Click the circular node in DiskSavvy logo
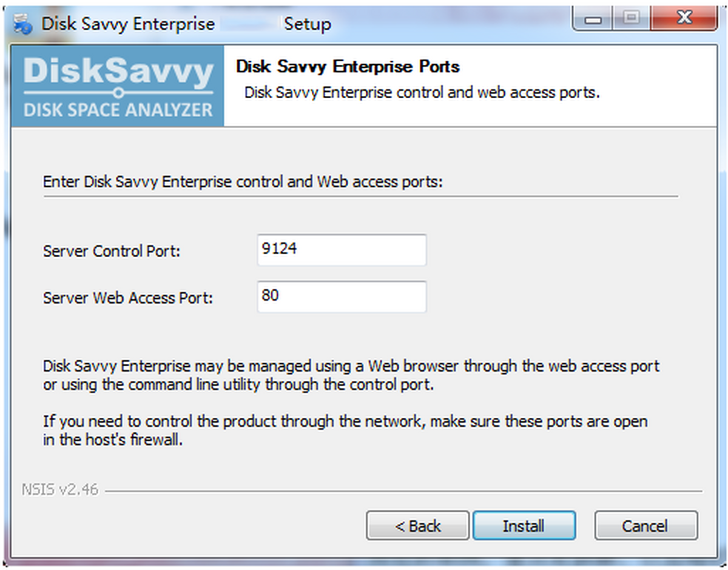The width and height of the screenshot is (728, 570). click(120, 92)
